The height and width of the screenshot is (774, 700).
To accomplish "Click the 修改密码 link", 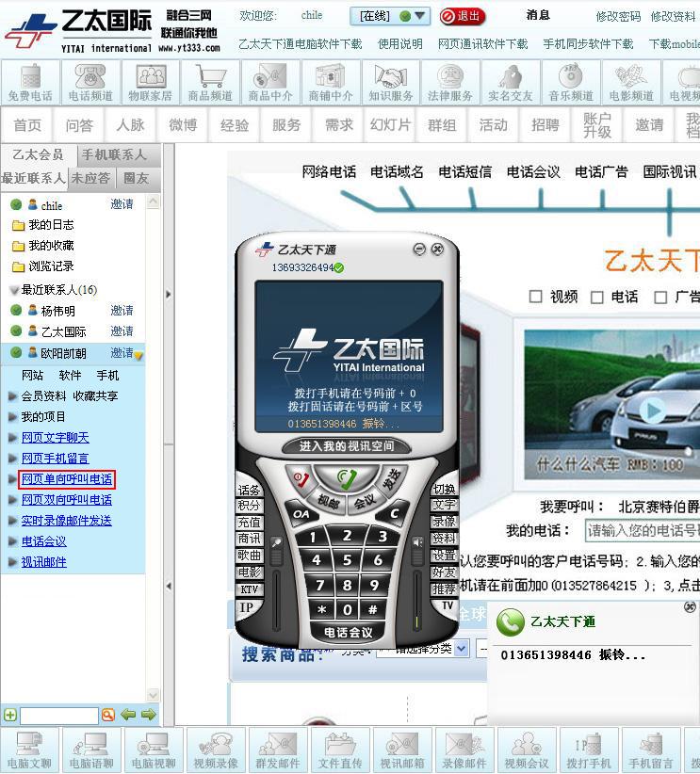I will [x=618, y=17].
